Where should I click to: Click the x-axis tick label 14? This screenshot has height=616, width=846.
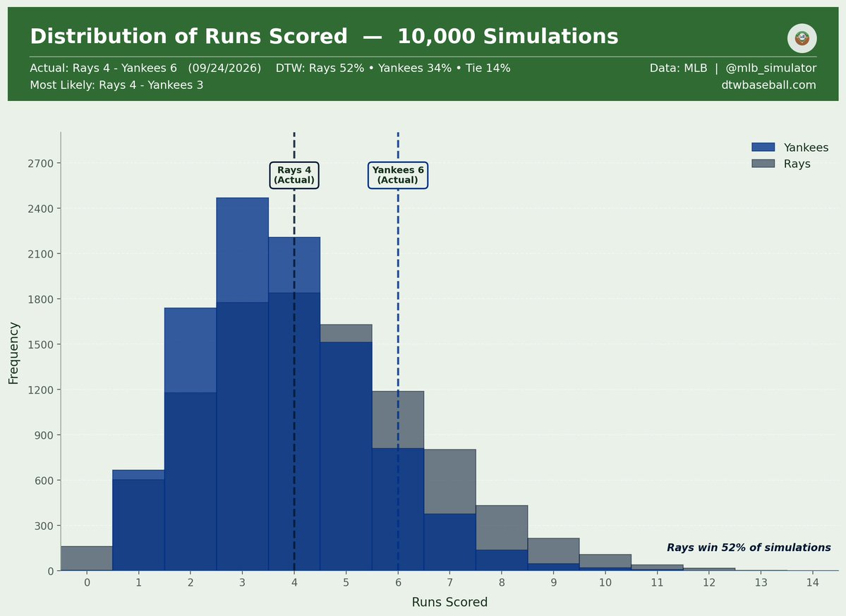(813, 583)
